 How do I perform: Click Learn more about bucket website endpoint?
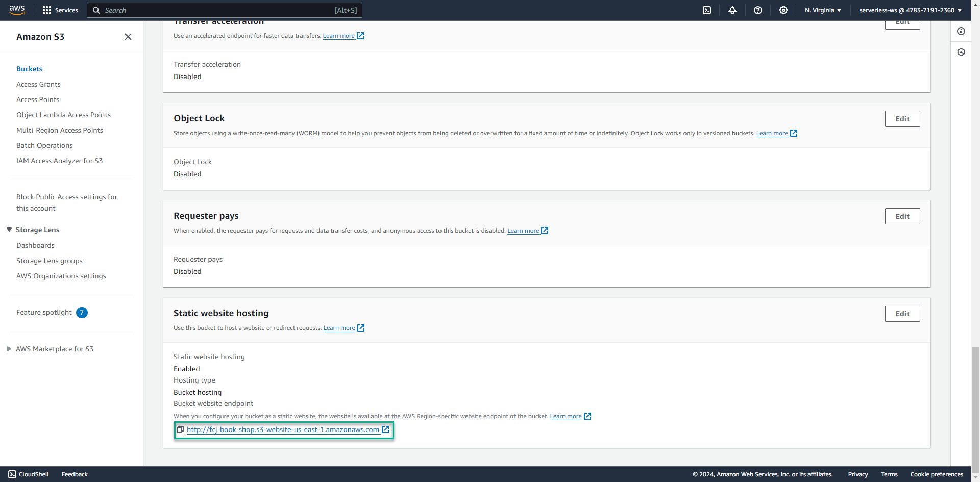[x=566, y=416]
